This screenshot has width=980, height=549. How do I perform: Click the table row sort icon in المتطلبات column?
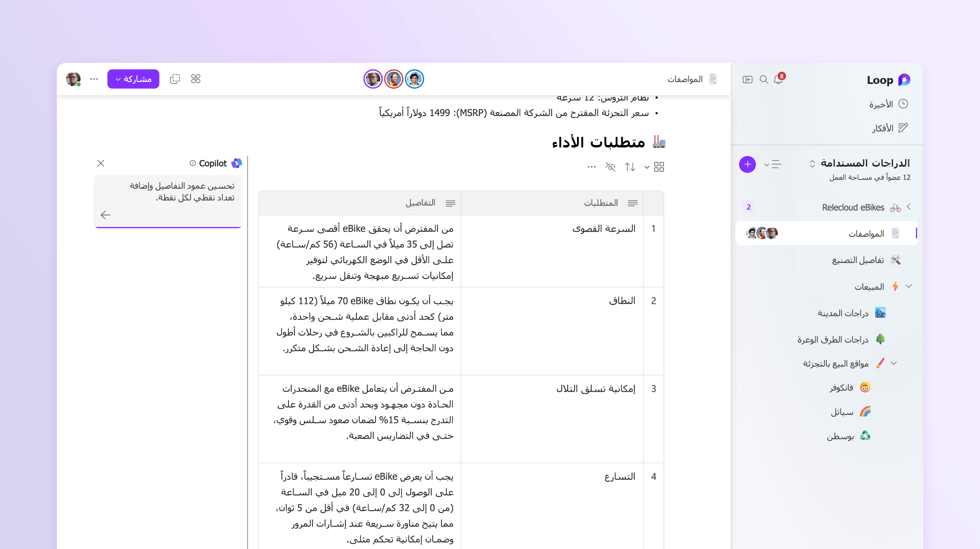coord(633,203)
